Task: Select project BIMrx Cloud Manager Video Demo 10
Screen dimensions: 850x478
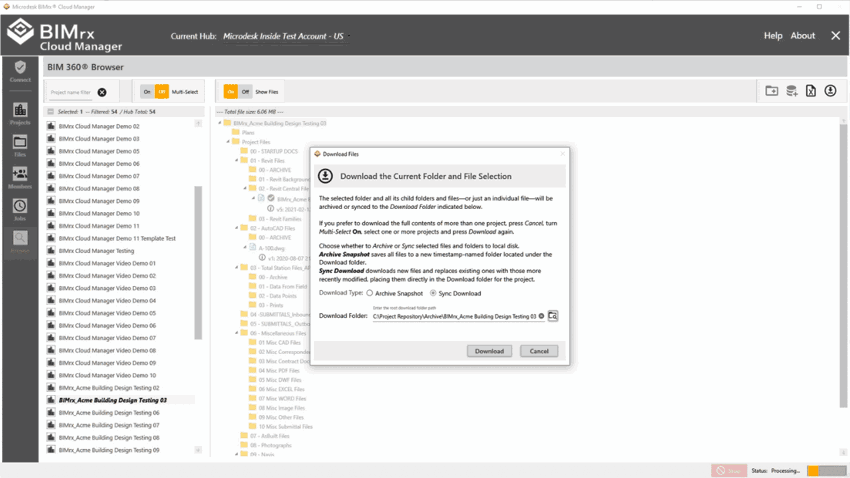Action: (x=107, y=376)
